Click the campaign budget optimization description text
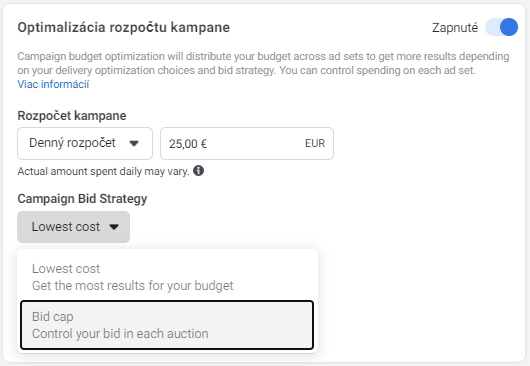 point(263,63)
